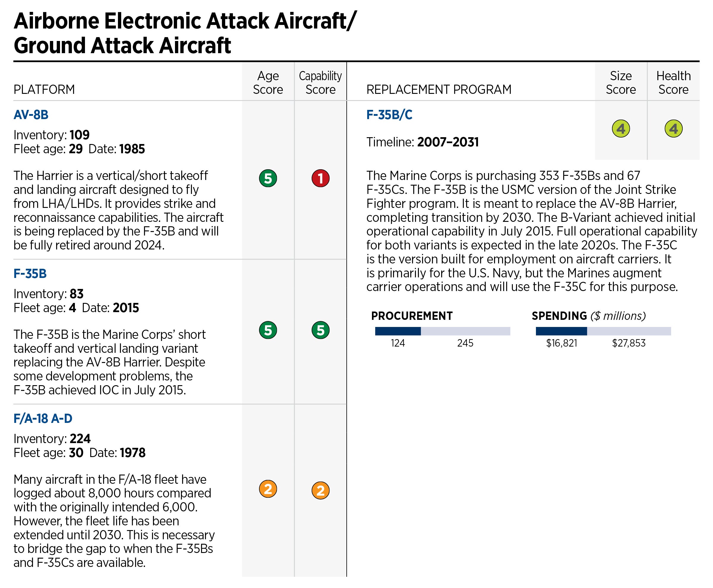This screenshot has width=713, height=588.
Task: Click the F/A-18 A-D capability score badge
Action: click(x=320, y=491)
